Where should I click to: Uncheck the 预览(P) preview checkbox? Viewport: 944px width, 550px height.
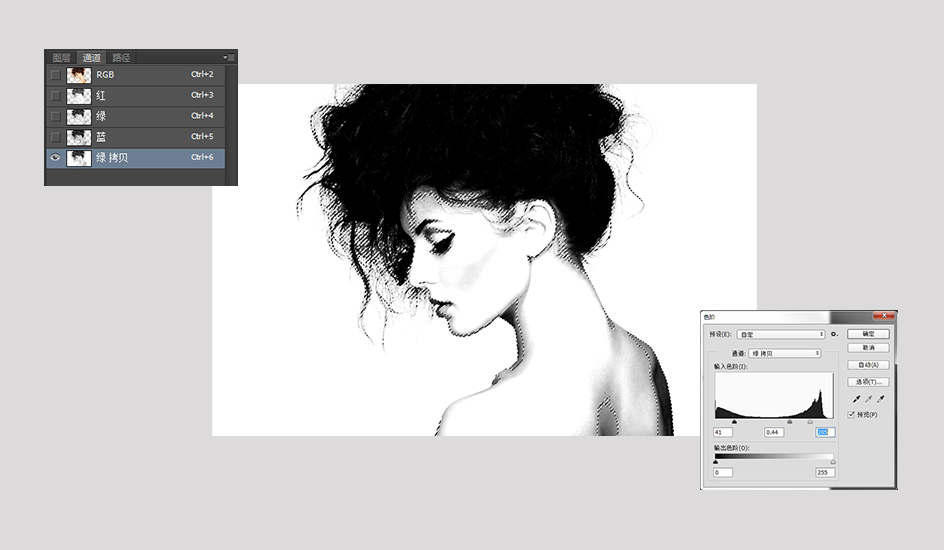pos(852,414)
